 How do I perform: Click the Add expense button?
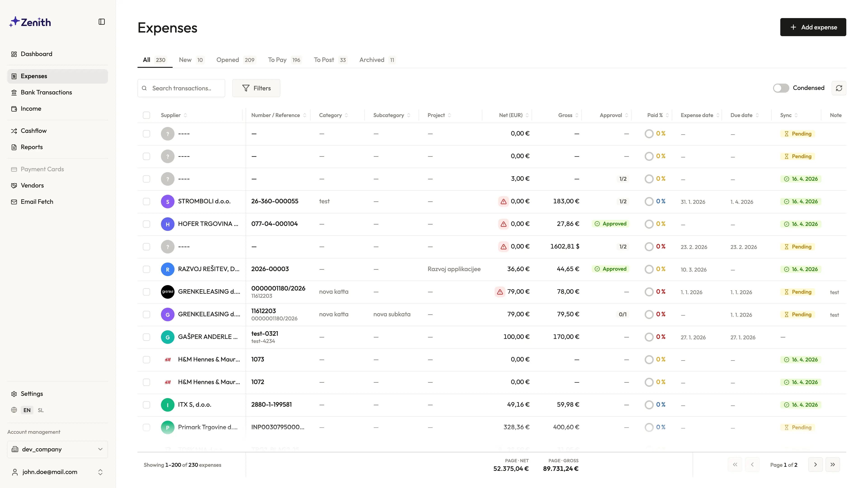pos(813,27)
